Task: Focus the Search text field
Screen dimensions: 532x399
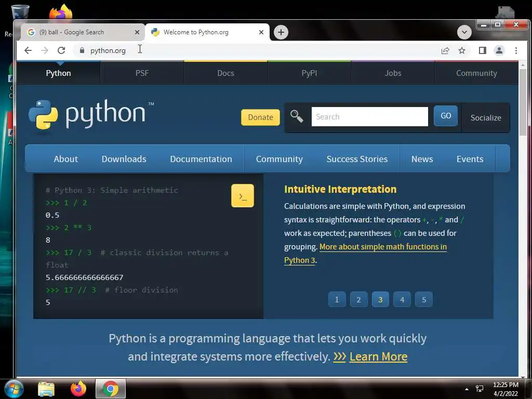Action: 370,117
